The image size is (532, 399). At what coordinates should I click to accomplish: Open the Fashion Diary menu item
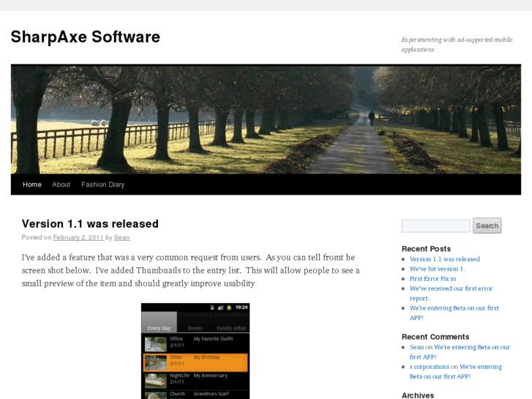[x=102, y=184]
